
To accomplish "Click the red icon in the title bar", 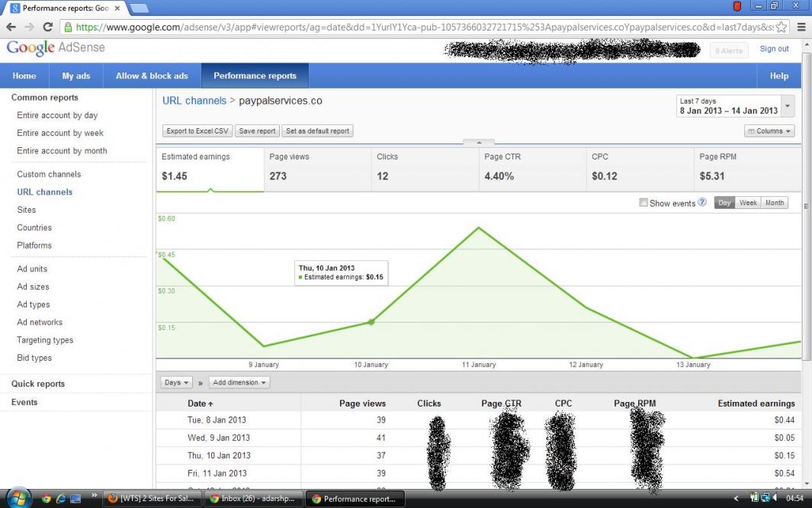I will tap(737, 6).
